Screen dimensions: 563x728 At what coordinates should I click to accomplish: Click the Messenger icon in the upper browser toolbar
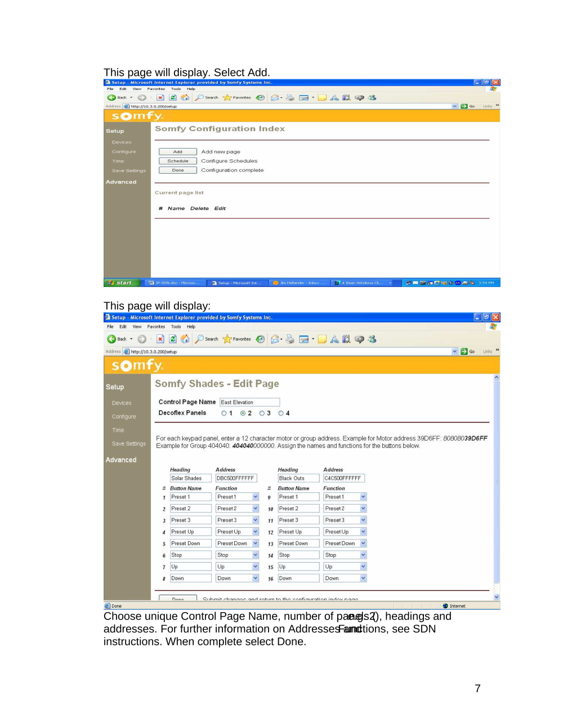(372, 97)
